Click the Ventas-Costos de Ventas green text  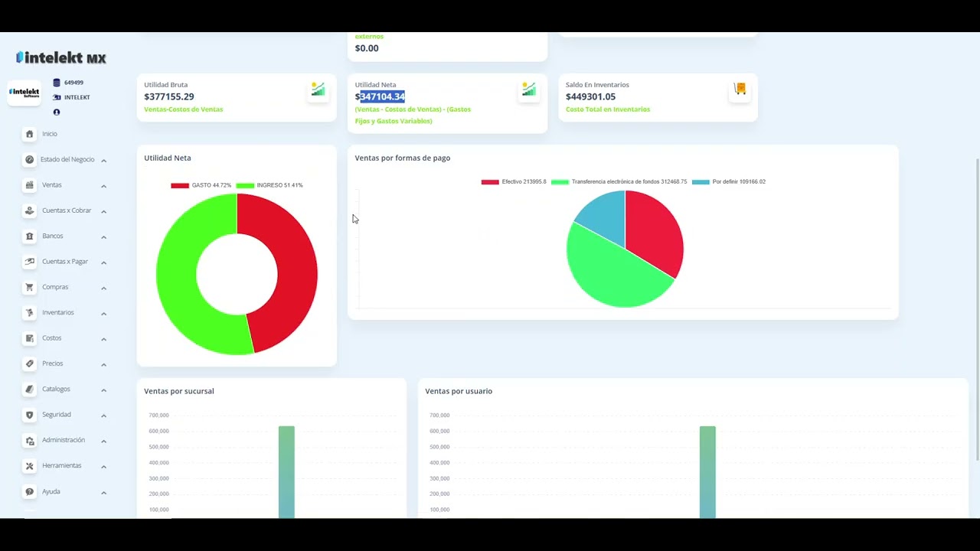184,109
